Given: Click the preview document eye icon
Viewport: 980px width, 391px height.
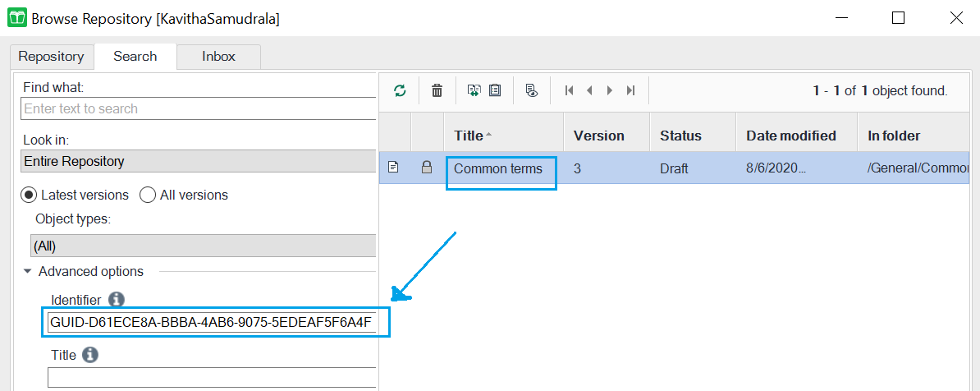Looking at the screenshot, I should click(532, 90).
